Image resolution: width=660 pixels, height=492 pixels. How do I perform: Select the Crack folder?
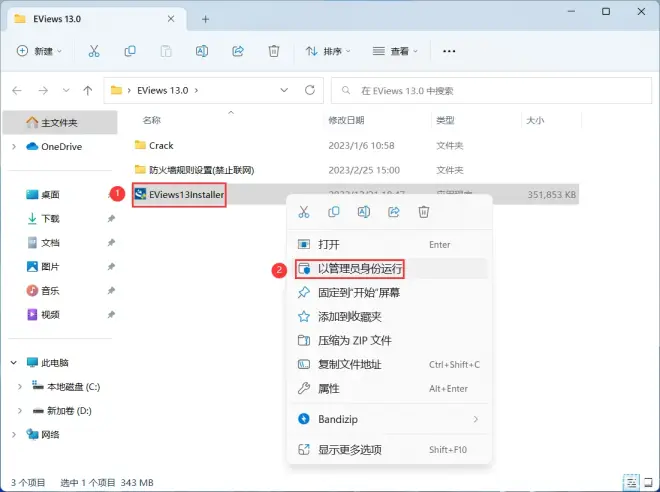click(154, 146)
